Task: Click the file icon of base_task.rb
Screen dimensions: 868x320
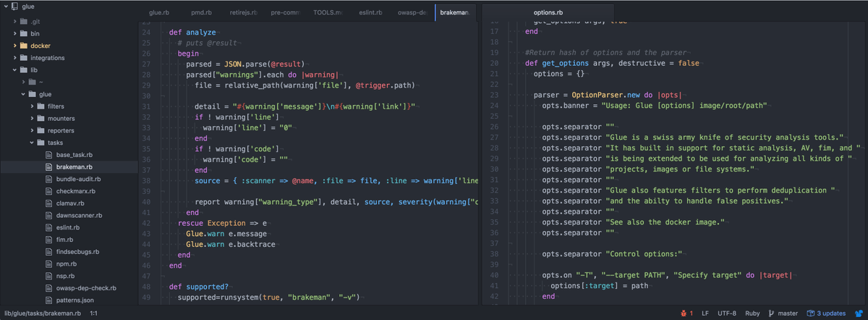Action: point(48,155)
